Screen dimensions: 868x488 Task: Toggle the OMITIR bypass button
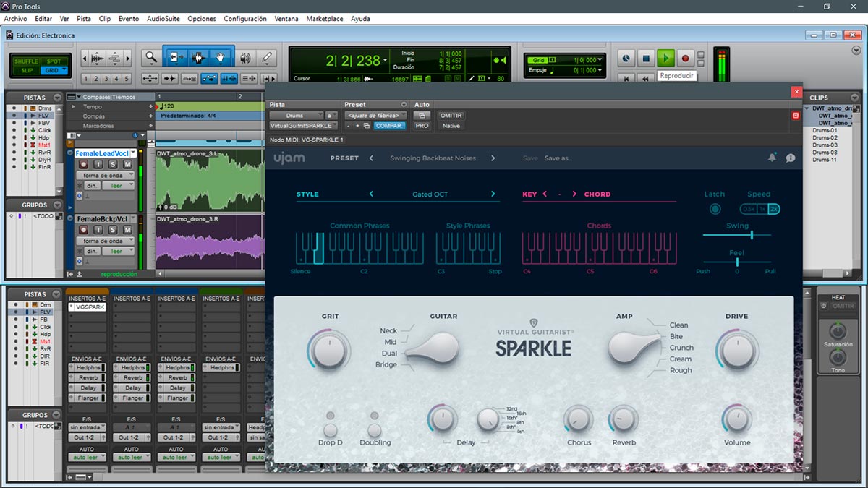[451, 116]
